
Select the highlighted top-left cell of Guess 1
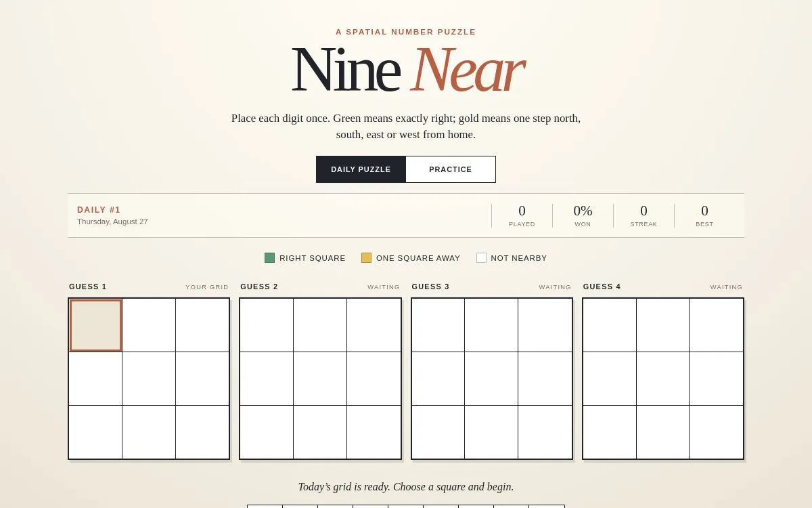point(95,325)
